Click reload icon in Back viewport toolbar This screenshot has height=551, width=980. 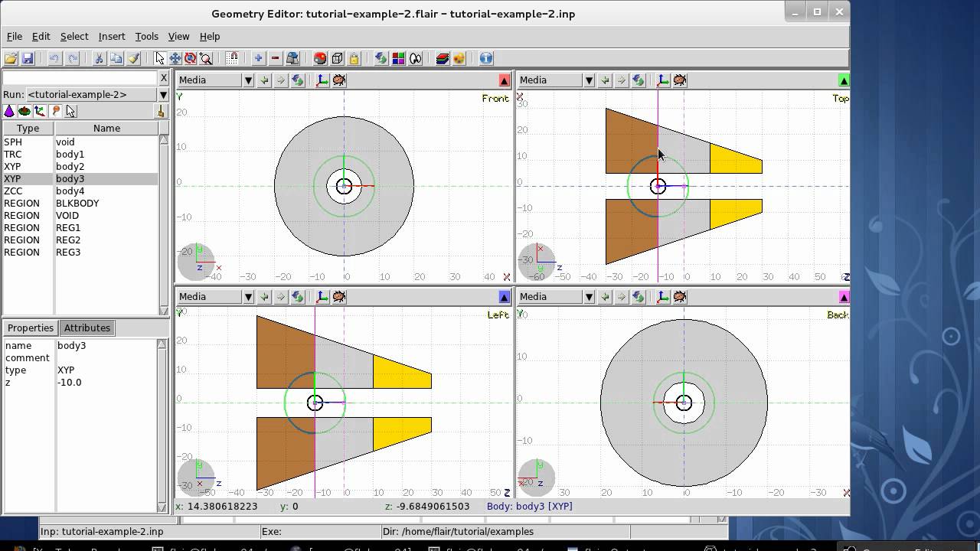coord(639,297)
